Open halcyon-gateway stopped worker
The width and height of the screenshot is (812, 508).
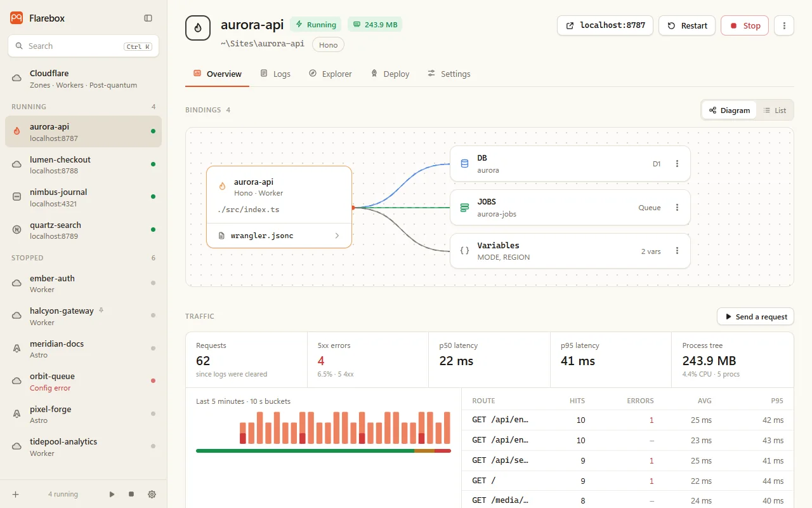[83, 316]
